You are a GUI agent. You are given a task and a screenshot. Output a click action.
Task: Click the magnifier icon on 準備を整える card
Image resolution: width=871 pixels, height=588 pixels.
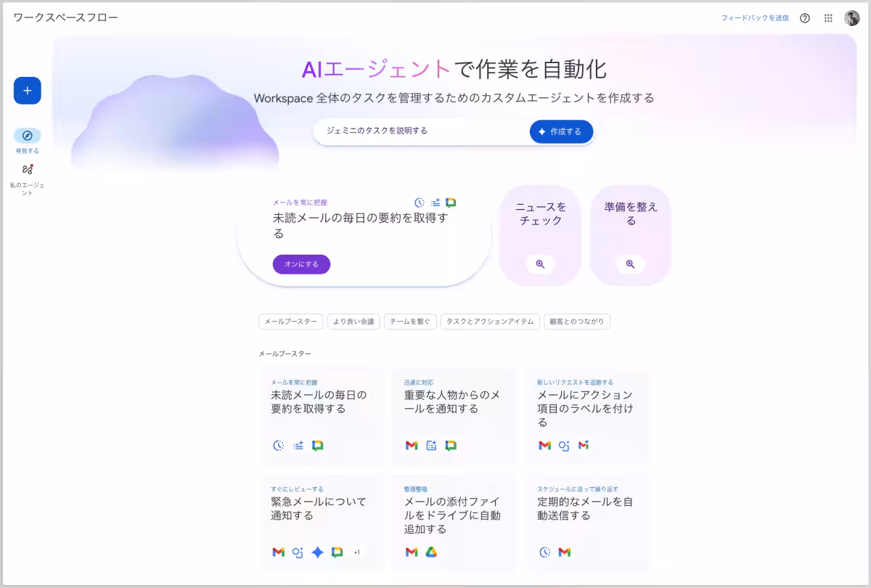tap(629, 264)
